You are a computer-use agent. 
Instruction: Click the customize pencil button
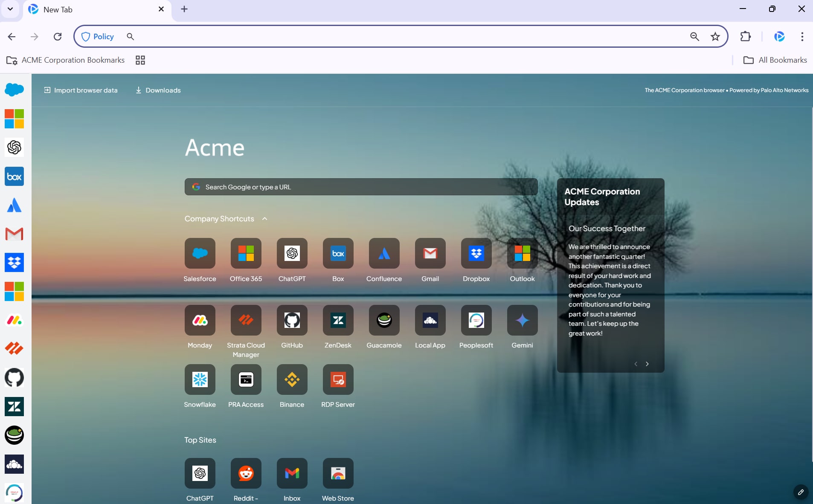(801, 492)
